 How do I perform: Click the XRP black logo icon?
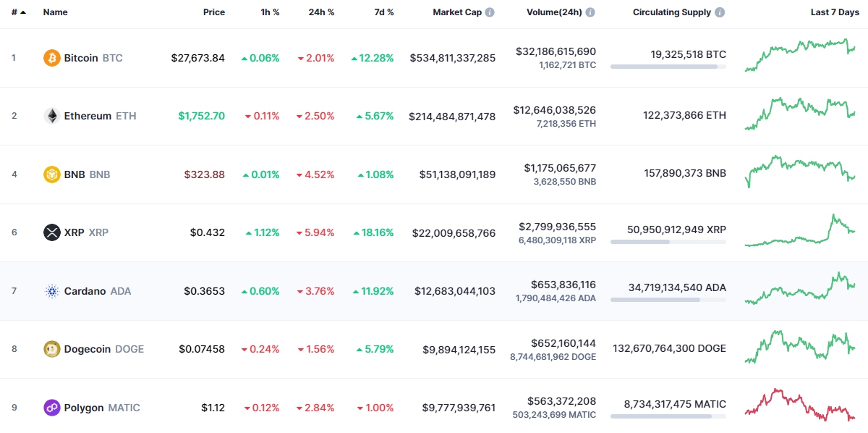(52, 232)
